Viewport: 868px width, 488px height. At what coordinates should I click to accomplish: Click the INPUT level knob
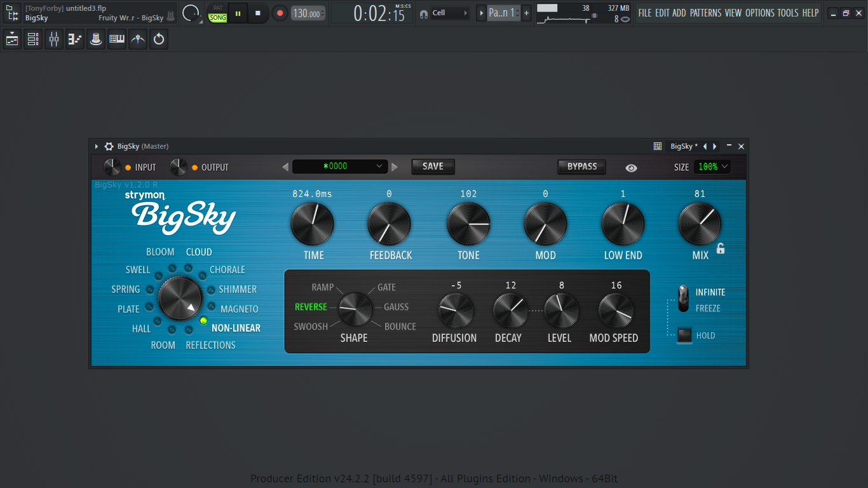pyautogui.click(x=112, y=167)
